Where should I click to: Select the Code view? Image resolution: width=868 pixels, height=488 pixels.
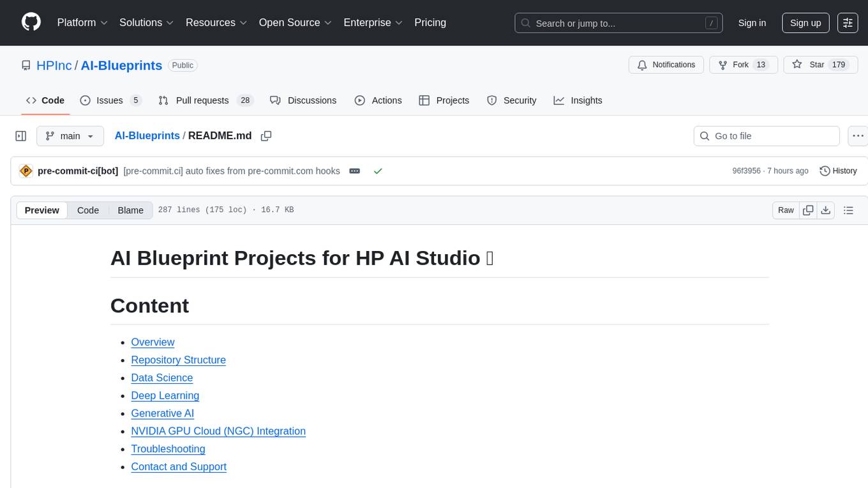(x=88, y=210)
